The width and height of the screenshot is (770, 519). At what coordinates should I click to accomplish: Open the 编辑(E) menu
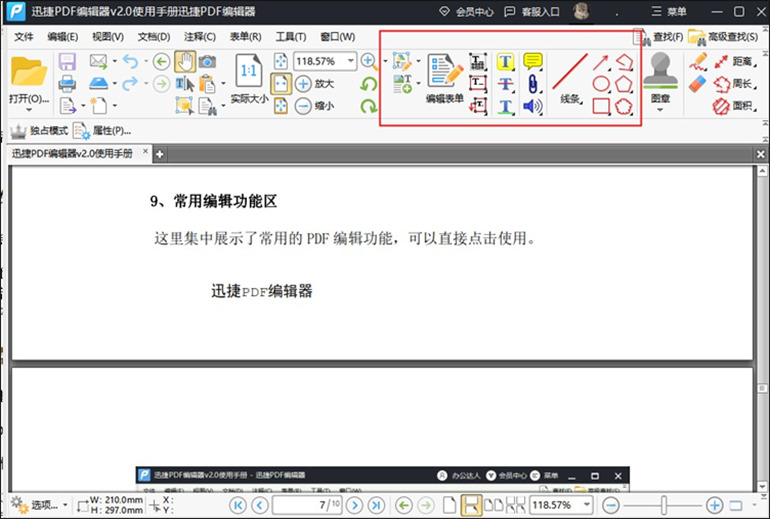point(62,37)
